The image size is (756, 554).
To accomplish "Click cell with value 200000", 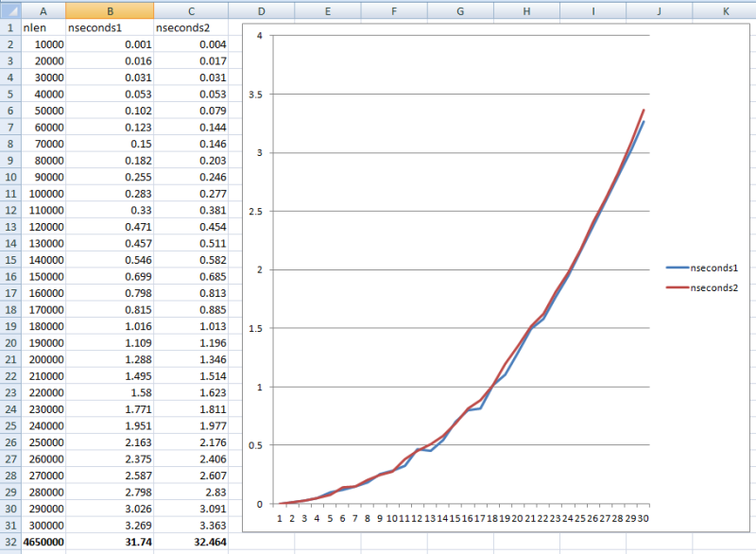I will pos(43,359).
